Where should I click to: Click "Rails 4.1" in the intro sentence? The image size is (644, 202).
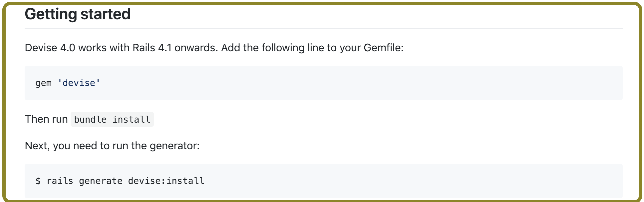[x=152, y=48]
